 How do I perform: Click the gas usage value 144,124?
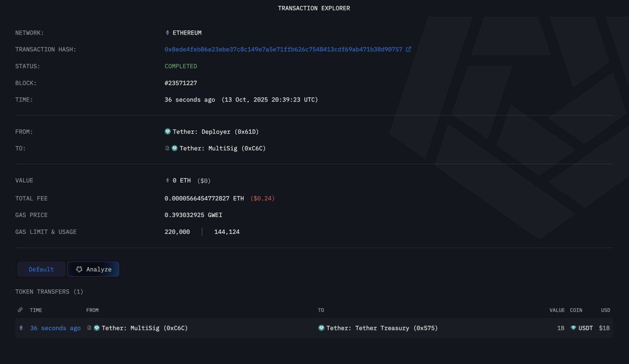tap(227, 231)
